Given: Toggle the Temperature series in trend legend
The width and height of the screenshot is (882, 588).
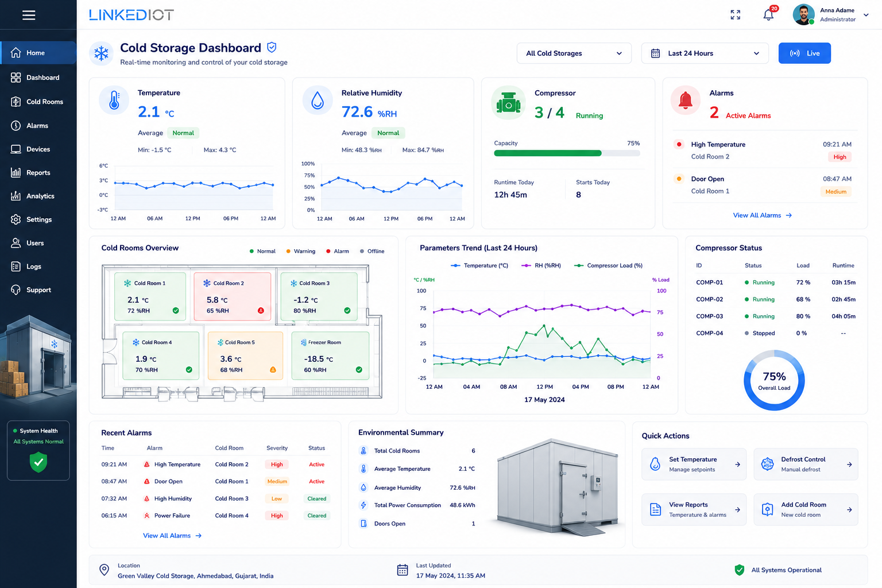Looking at the screenshot, I should coord(479,265).
